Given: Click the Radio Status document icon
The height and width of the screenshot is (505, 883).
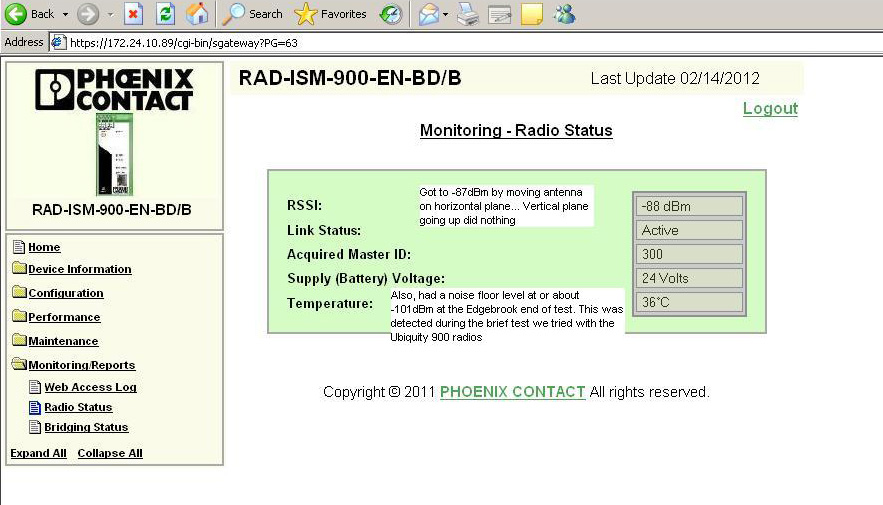Looking at the screenshot, I should pos(35,407).
